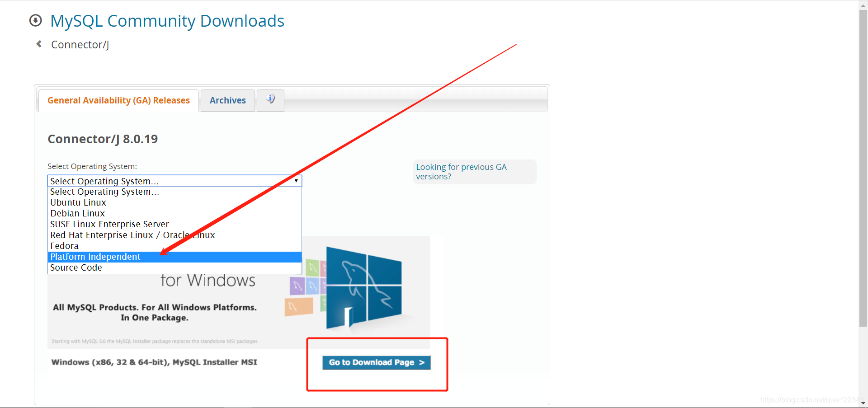Switch to General Availability (GA) Releases tab
The image size is (868, 408).
tap(118, 100)
